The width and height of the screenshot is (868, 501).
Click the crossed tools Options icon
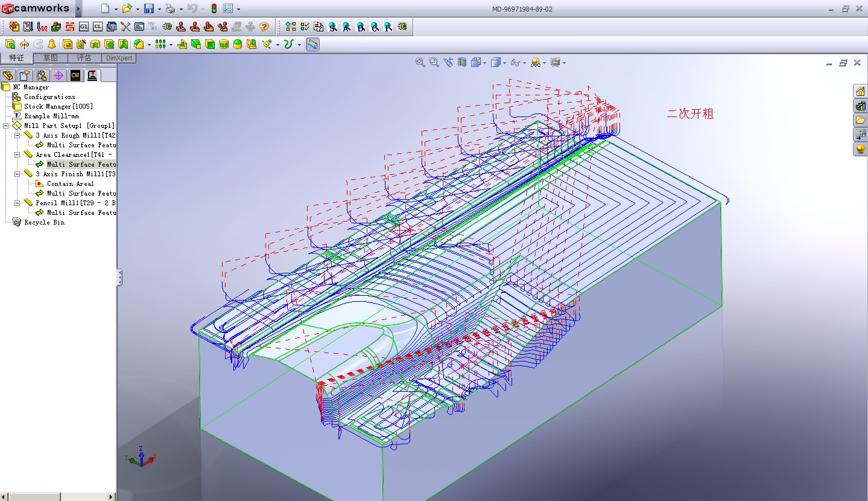(125, 27)
